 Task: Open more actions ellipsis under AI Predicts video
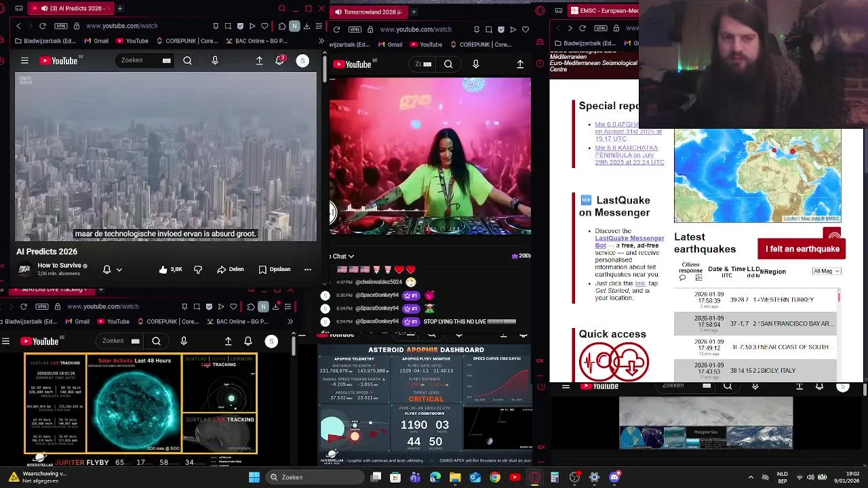coord(307,269)
